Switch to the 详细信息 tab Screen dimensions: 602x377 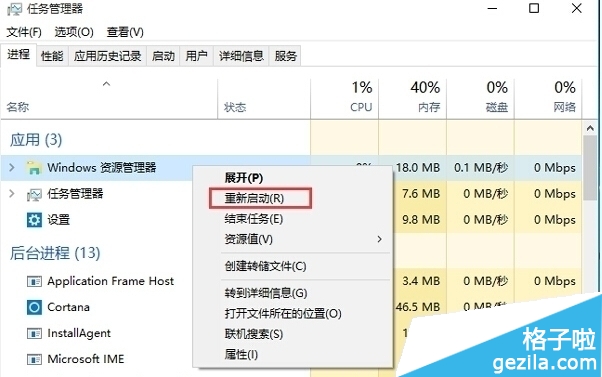coord(241,56)
